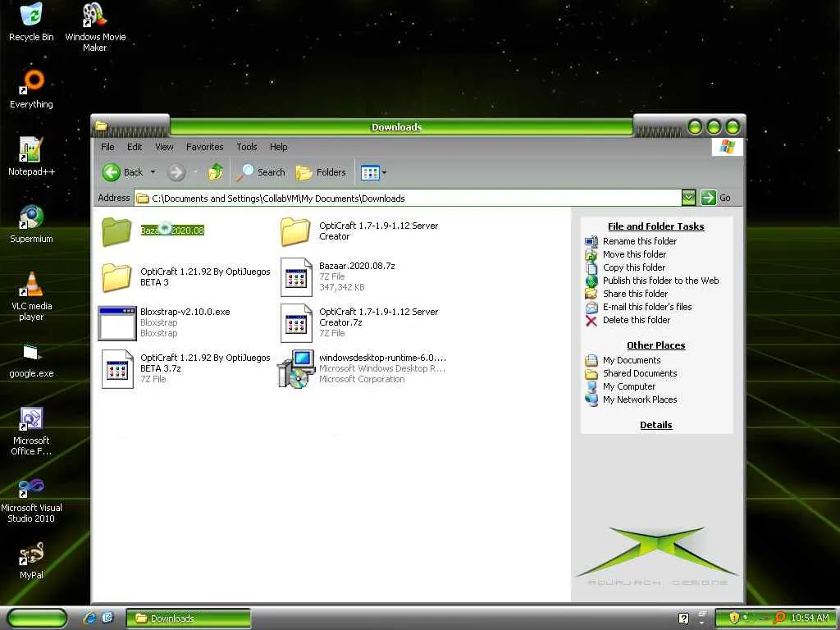Launch the Microsoft Visual Studio 2010 shortcut
840x630 pixels.
(32, 501)
